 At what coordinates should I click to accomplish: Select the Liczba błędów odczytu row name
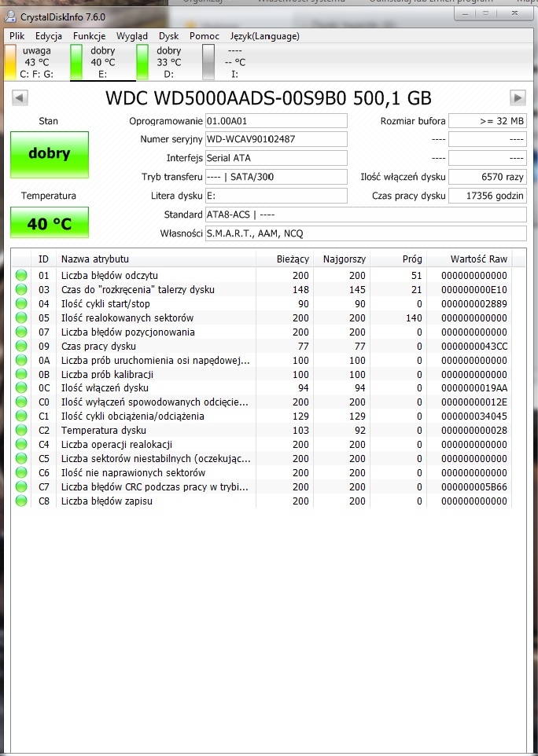[x=109, y=275]
